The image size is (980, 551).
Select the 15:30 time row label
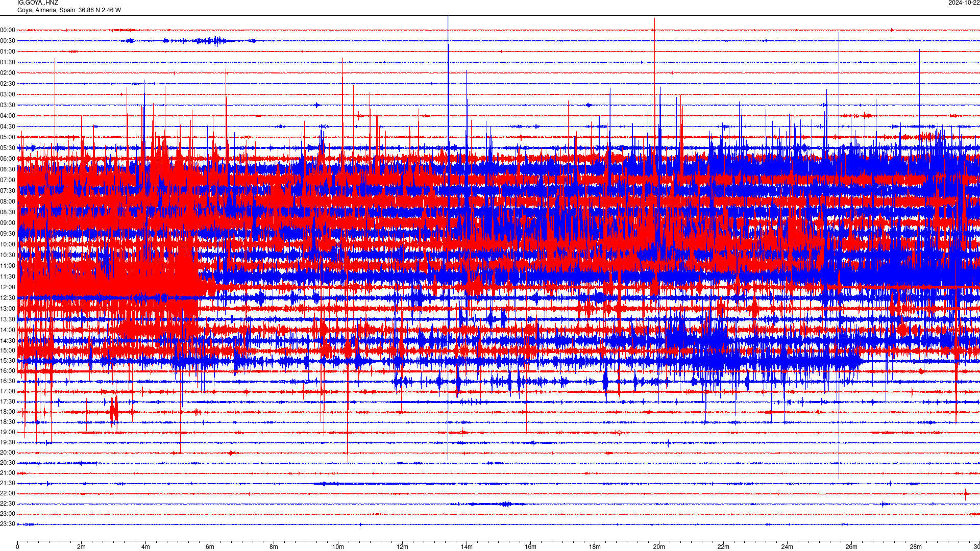pos(8,361)
